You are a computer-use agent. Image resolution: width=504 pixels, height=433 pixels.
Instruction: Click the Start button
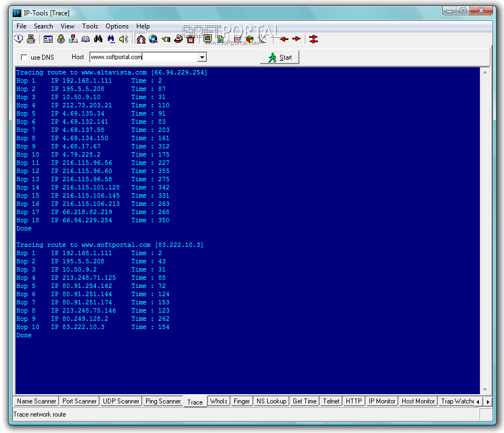coord(279,57)
